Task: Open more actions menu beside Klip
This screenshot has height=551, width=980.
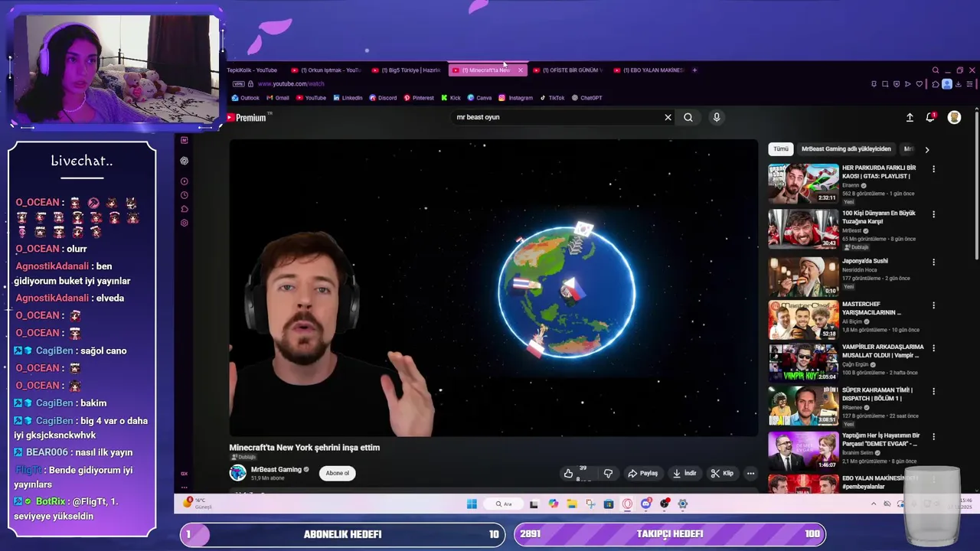Action: point(750,473)
